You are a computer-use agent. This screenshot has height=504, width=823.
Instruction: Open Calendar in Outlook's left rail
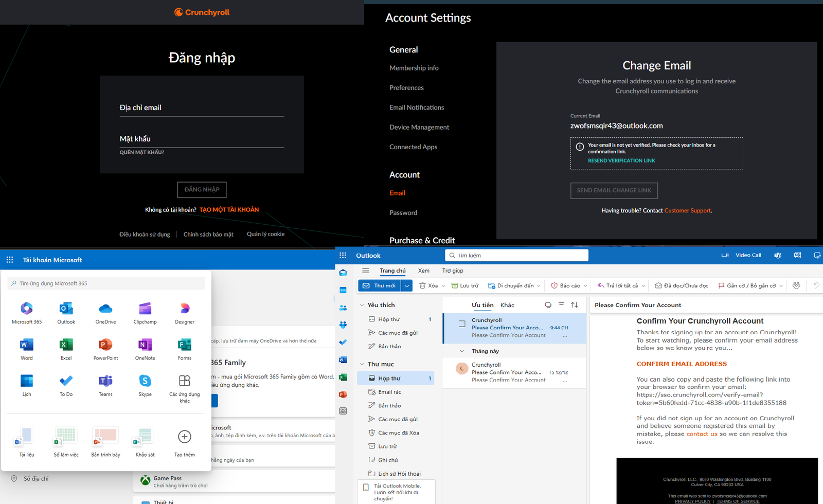coord(343,290)
